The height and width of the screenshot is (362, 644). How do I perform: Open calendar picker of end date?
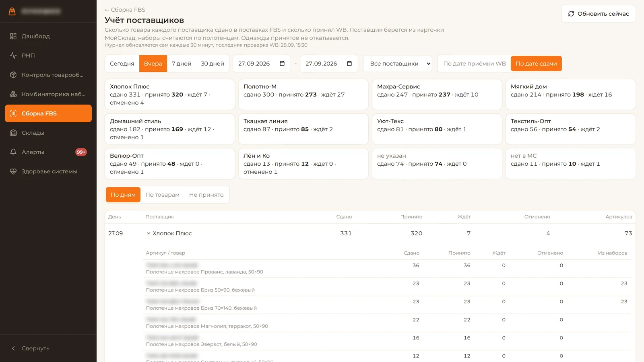(x=349, y=64)
